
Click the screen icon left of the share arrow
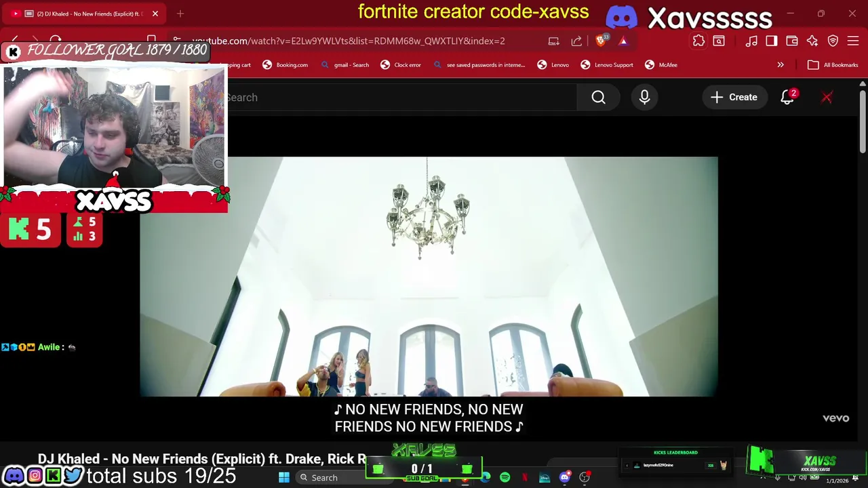[x=554, y=41]
